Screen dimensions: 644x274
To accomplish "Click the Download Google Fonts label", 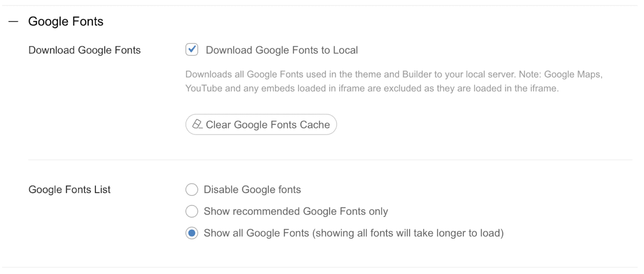I will pyautogui.click(x=84, y=50).
